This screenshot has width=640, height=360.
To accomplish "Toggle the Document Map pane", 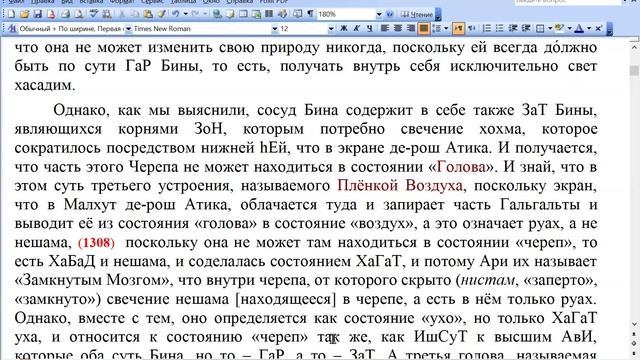I will click(298, 14).
